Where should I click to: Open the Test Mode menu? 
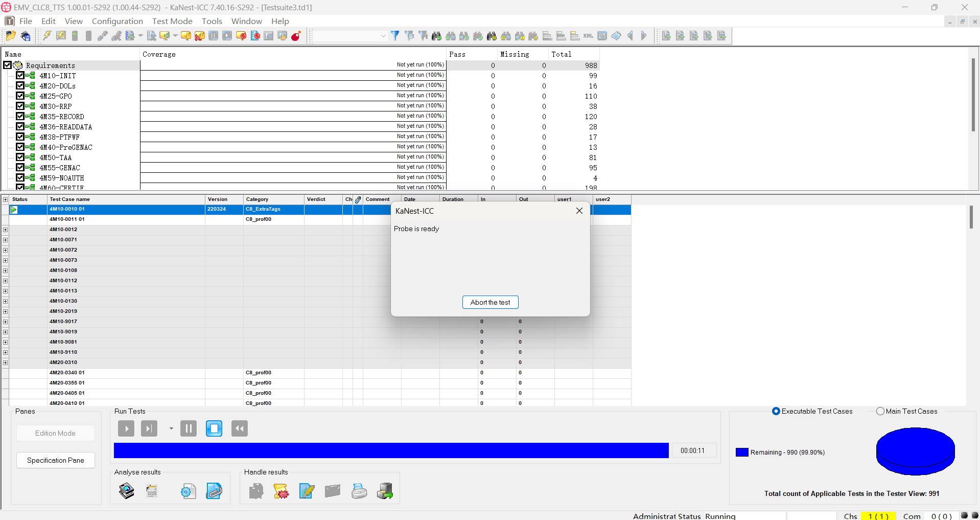pyautogui.click(x=172, y=21)
